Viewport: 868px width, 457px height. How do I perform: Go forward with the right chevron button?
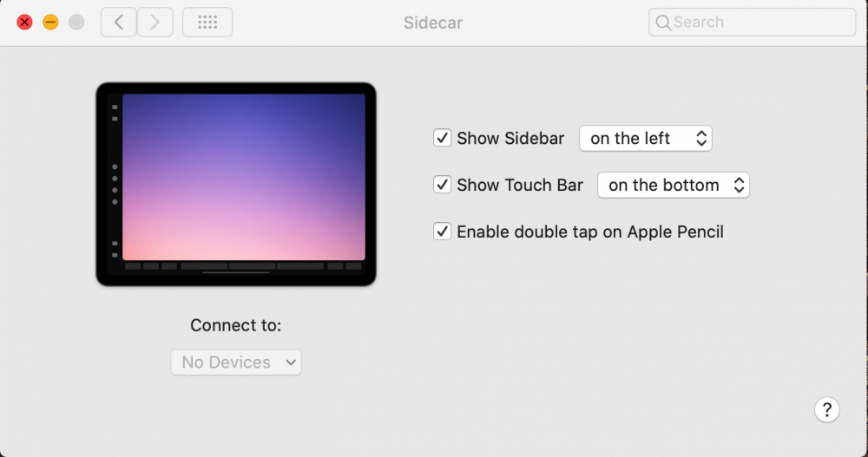click(x=155, y=23)
